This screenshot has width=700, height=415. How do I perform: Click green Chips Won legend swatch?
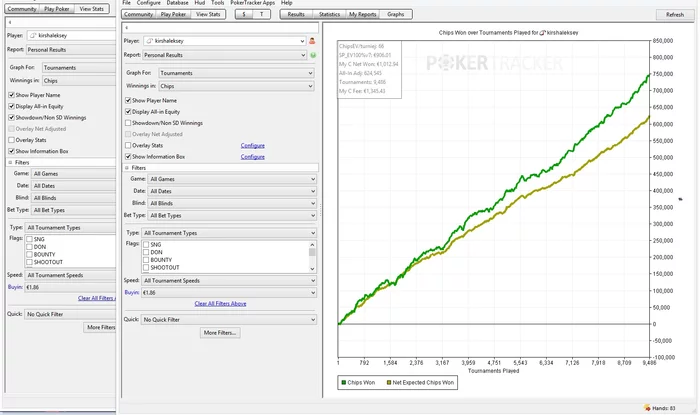[x=344, y=382]
